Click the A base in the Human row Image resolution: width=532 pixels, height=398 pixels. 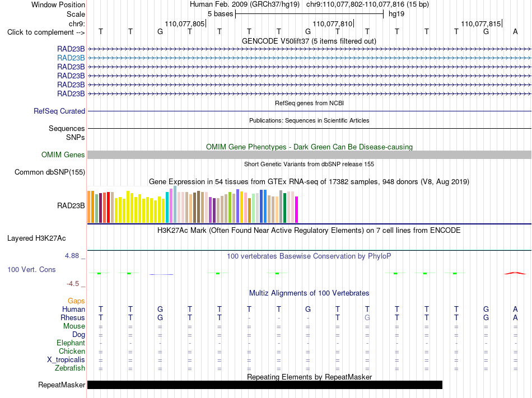[515, 309]
